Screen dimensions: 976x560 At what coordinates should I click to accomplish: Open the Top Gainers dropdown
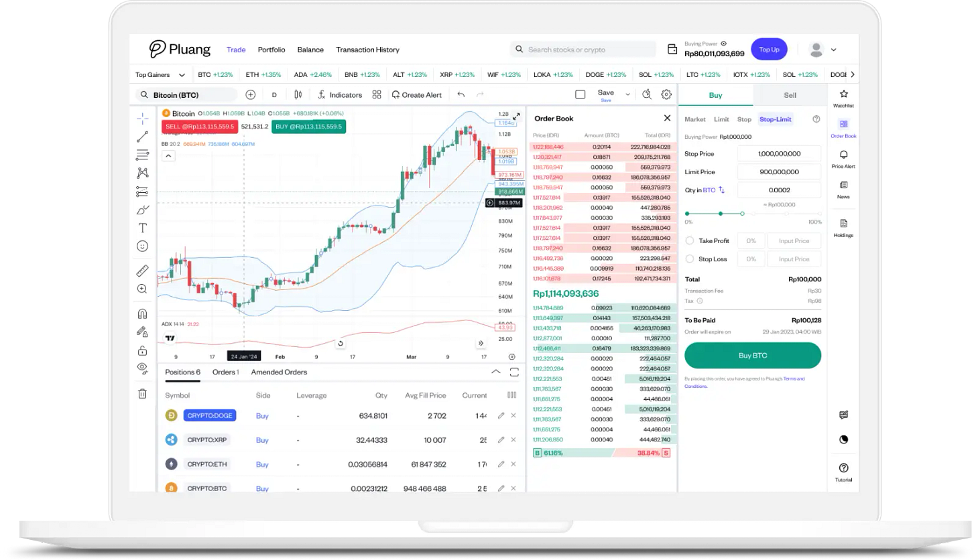pyautogui.click(x=160, y=75)
